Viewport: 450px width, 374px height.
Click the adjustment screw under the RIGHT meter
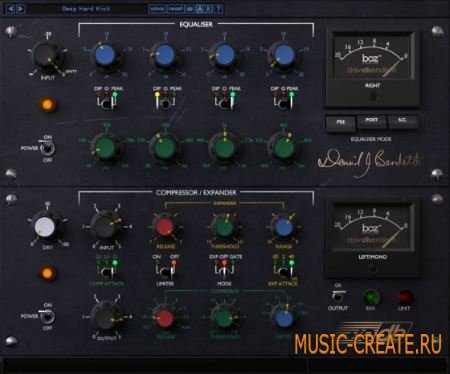coord(373,97)
